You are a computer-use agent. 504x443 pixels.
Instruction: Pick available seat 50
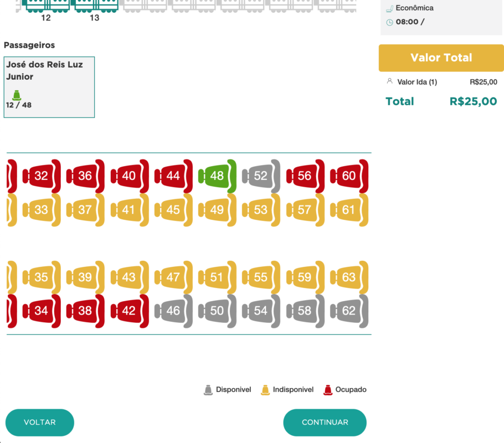click(x=217, y=311)
